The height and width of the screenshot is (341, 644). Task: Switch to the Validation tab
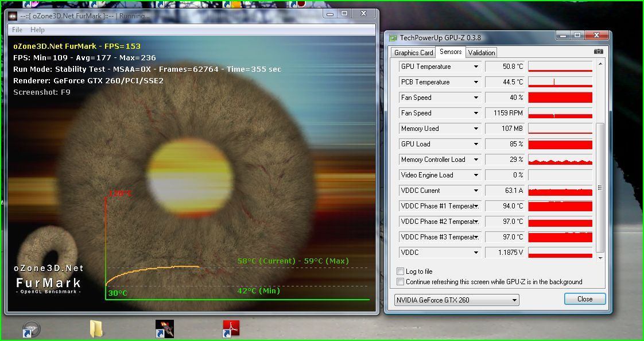point(482,53)
